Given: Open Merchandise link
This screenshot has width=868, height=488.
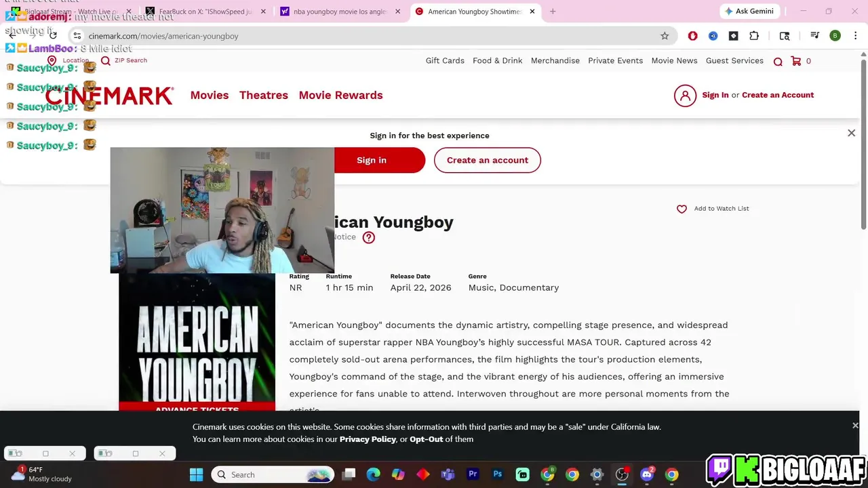Looking at the screenshot, I should [555, 60].
